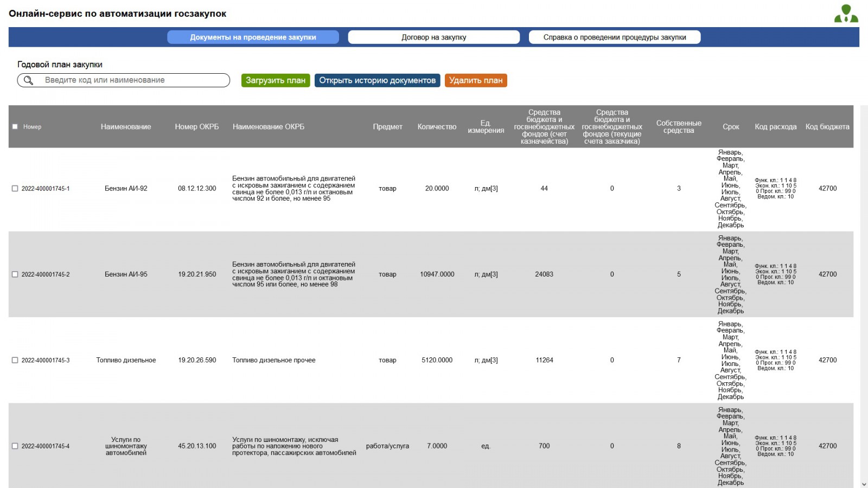
Task: Click the работа/услуга subject cell
Action: [x=387, y=446]
